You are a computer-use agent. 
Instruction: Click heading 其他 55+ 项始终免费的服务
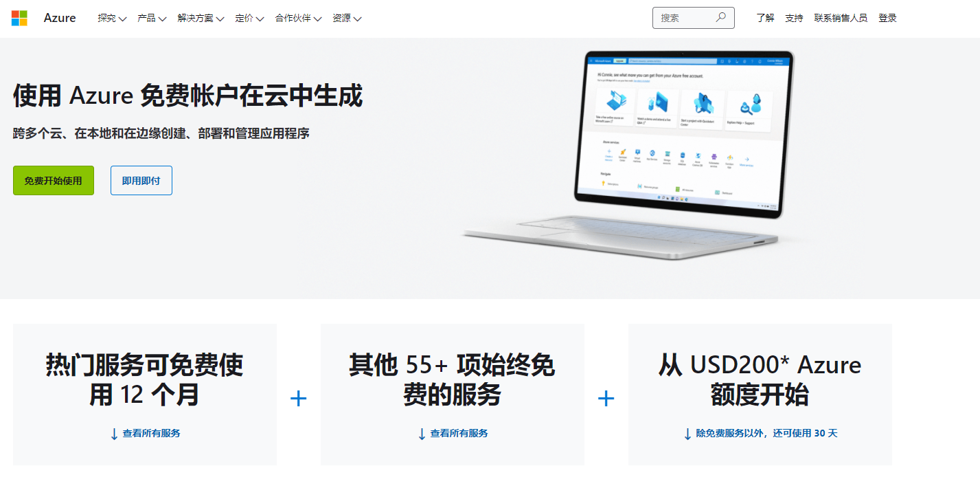[x=452, y=379]
